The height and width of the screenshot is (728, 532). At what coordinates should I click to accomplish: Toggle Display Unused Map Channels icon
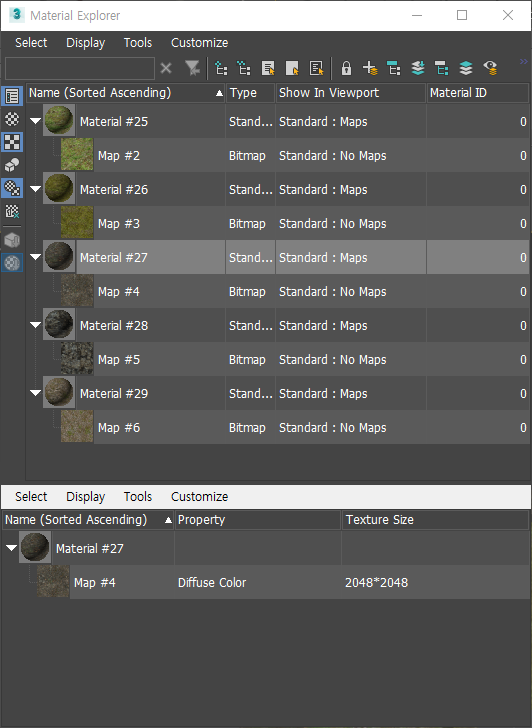tap(12, 211)
